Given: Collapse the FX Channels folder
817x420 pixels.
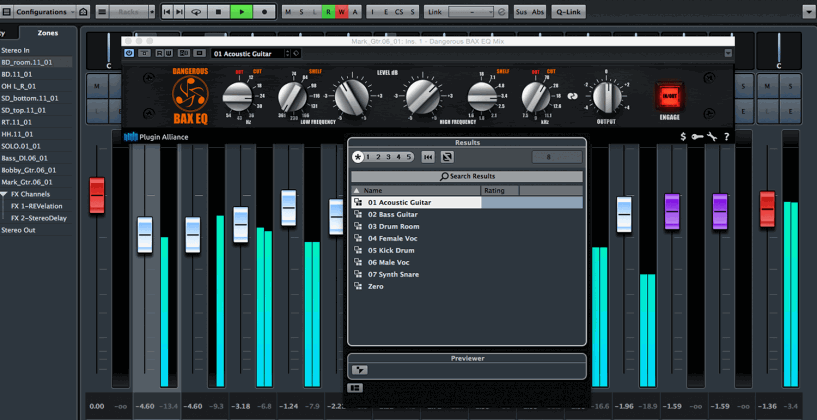Looking at the screenshot, I should 4,194.
